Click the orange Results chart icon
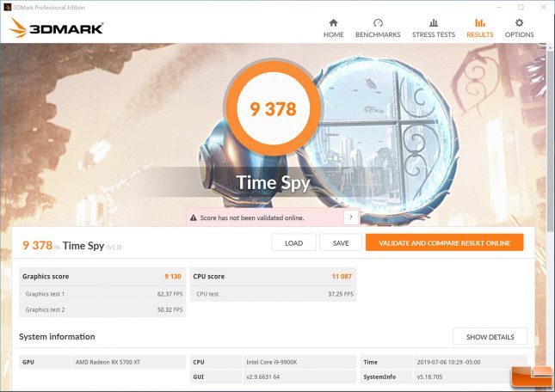The height and width of the screenshot is (392, 555). pos(480,23)
